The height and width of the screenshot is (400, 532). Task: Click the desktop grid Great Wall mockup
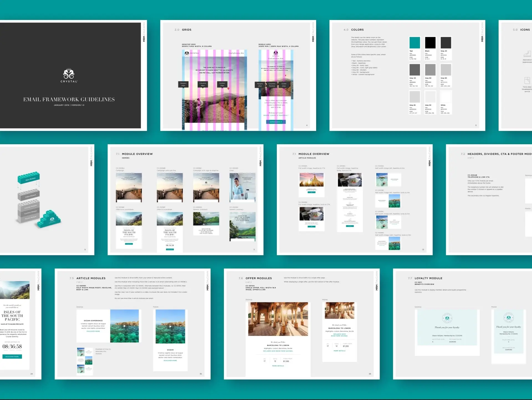pos(214,90)
